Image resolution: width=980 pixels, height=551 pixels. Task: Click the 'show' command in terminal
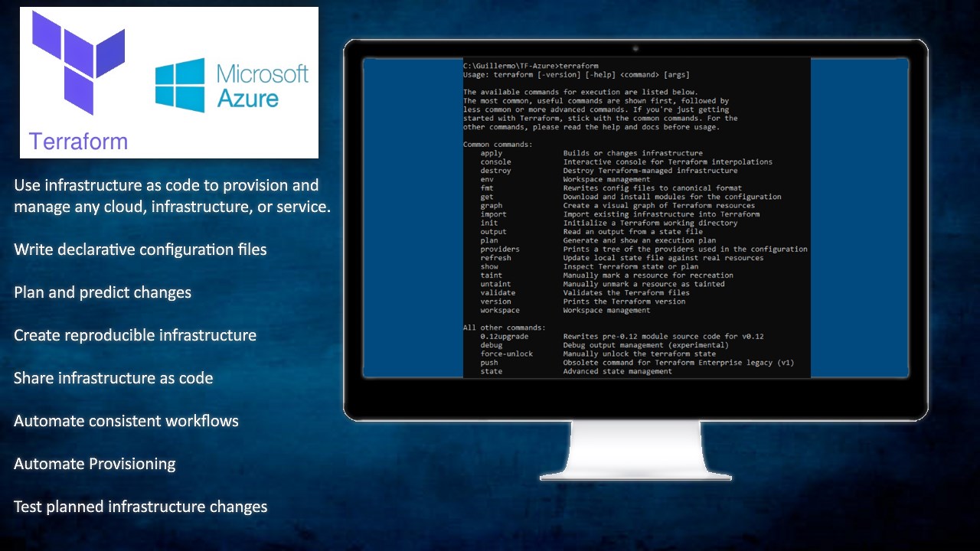[x=489, y=266]
